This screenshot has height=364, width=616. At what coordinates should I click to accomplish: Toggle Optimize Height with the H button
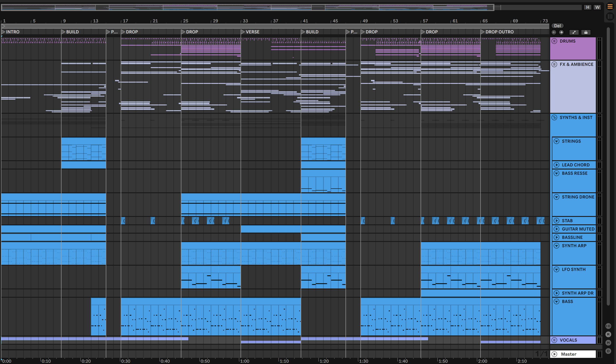click(x=587, y=7)
